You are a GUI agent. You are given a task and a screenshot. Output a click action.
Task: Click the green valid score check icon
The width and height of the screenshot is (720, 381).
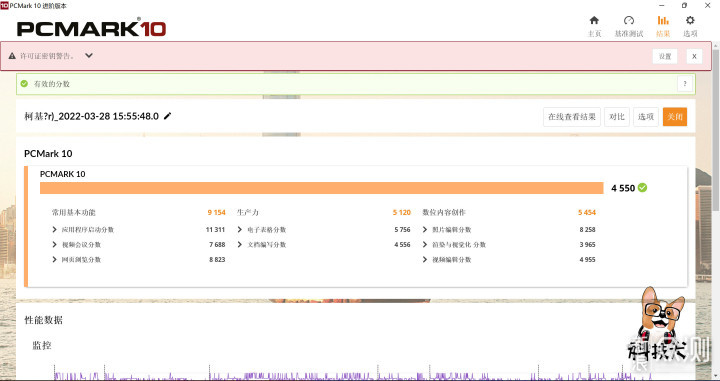tap(24, 84)
